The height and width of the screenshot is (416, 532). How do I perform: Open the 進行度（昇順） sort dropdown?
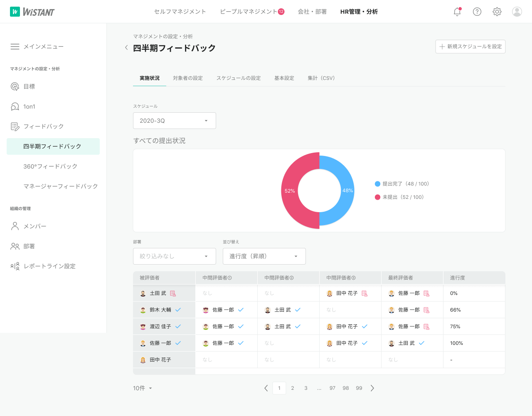point(264,256)
